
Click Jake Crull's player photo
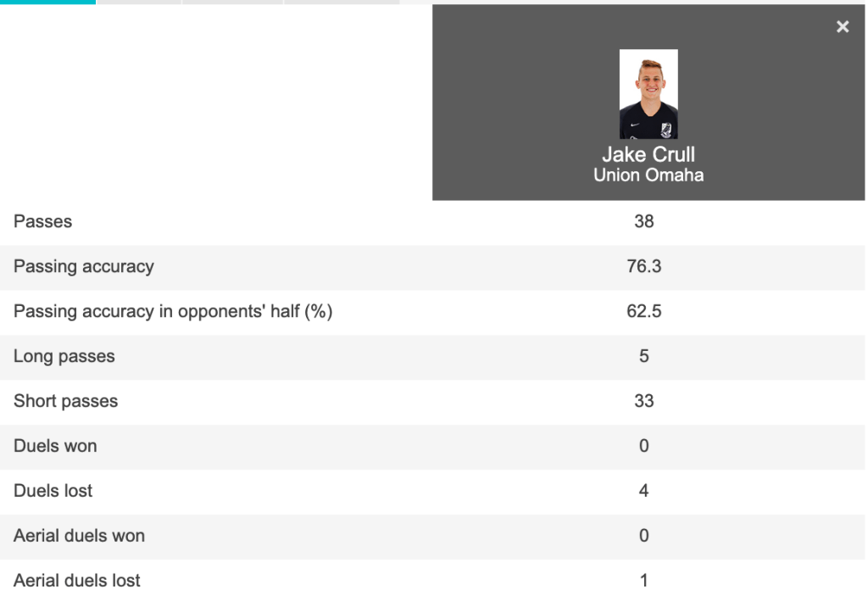point(648,94)
